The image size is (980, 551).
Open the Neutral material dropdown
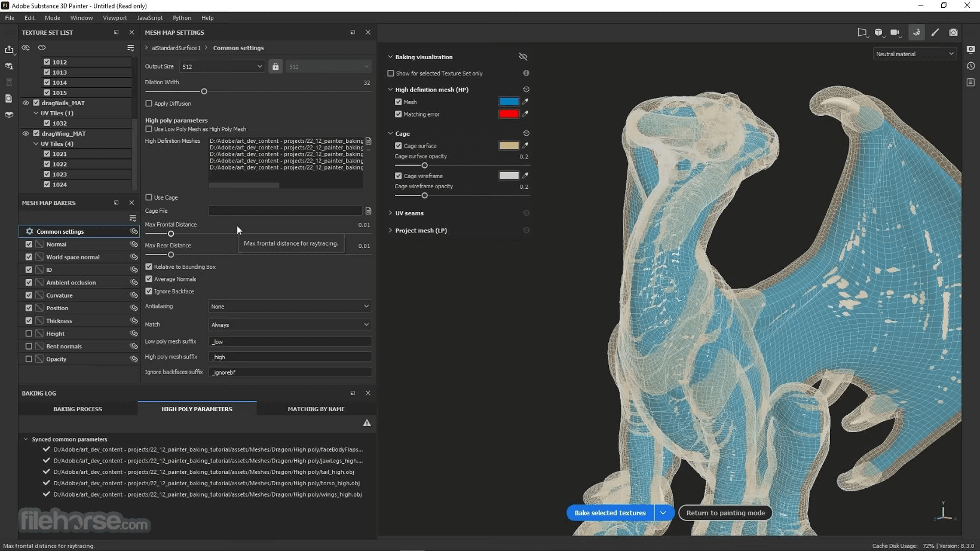(914, 54)
